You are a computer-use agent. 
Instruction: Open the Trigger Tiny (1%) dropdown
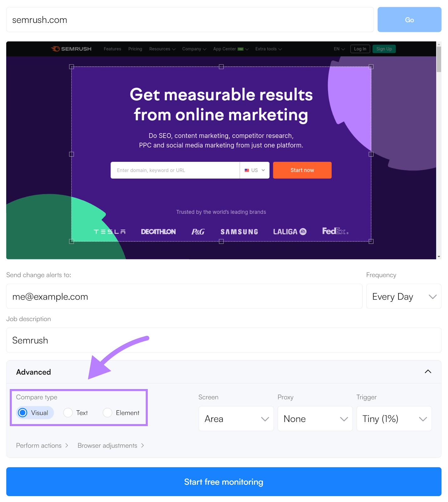(394, 419)
